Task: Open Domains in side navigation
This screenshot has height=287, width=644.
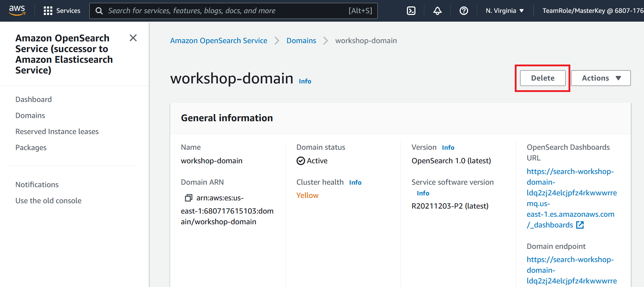Action: coord(30,116)
